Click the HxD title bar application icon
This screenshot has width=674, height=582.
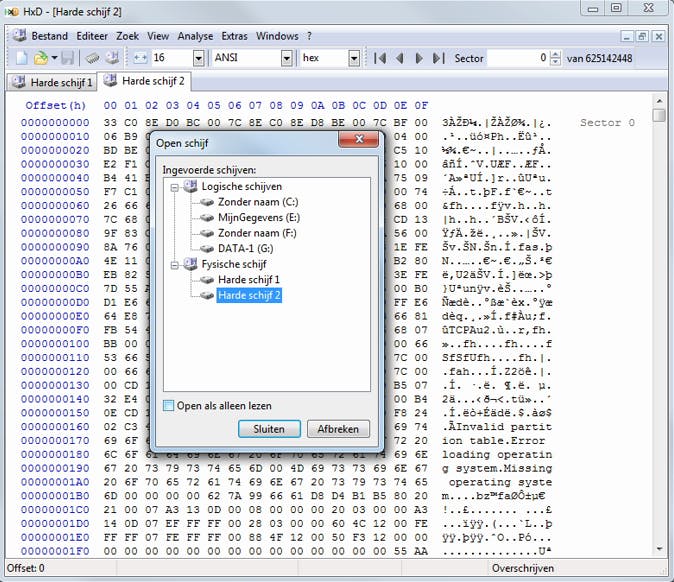(12, 12)
